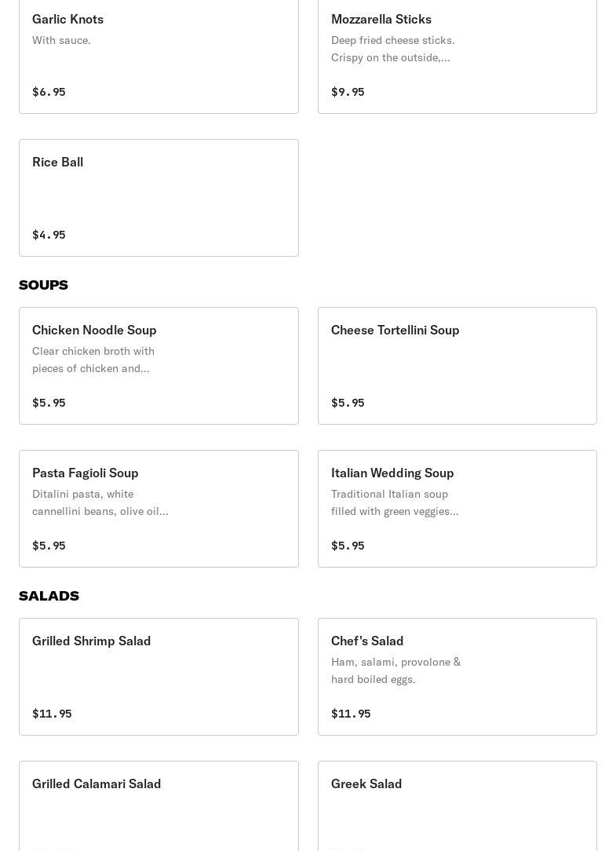This screenshot has height=851, width=616.
Task: Click the $11.95 Grilled Shrimp Salad price
Action: coord(52,714)
